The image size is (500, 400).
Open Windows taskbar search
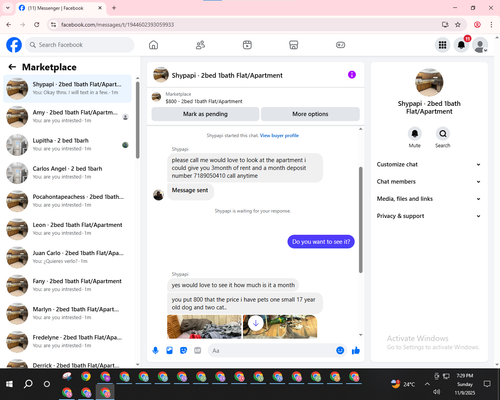(28, 384)
